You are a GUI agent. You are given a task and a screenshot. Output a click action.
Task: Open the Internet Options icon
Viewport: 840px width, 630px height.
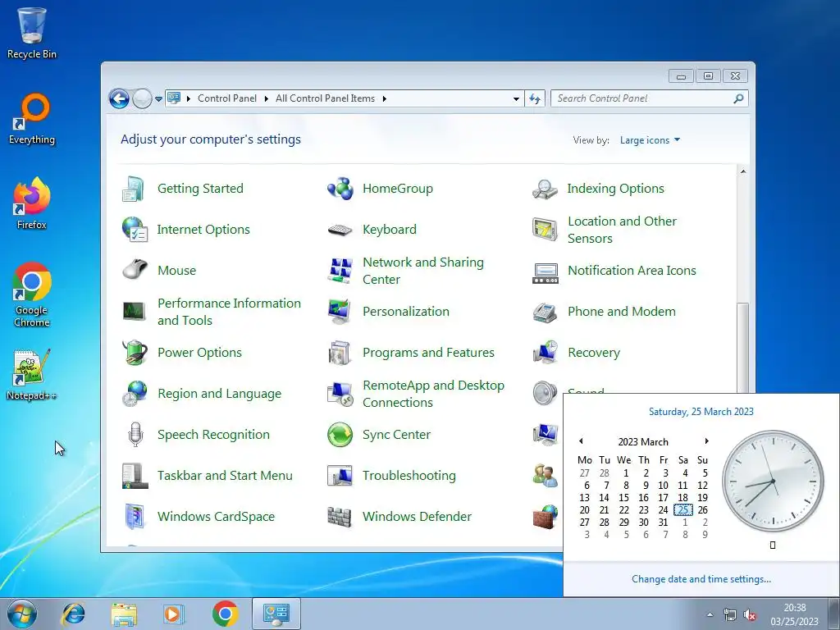(x=135, y=230)
